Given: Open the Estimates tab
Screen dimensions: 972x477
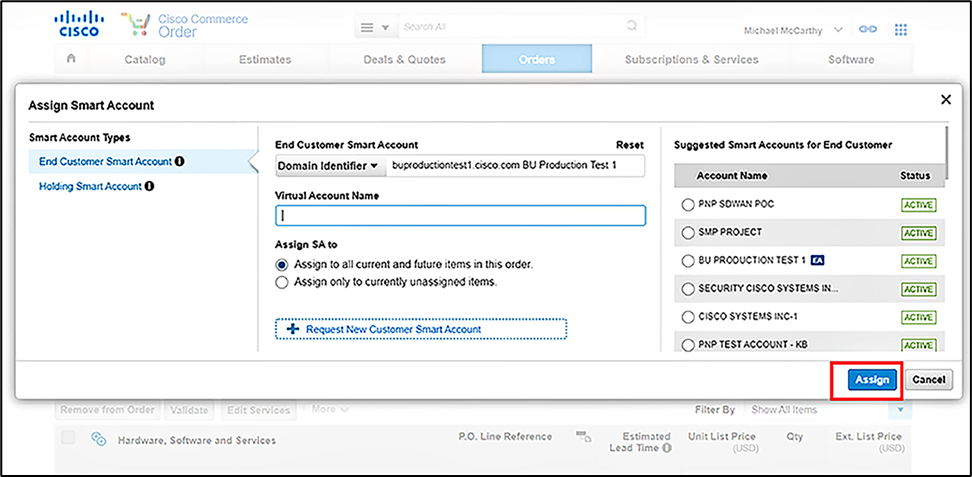Looking at the screenshot, I should pyautogui.click(x=265, y=60).
